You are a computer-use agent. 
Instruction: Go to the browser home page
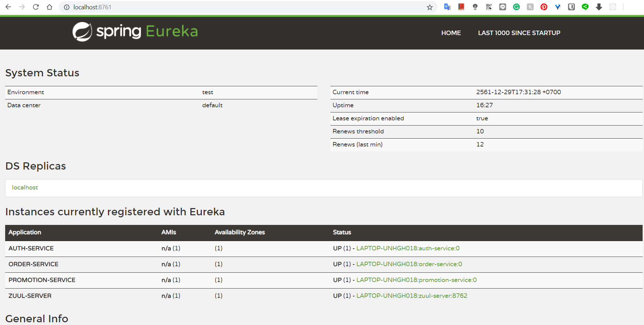point(50,7)
